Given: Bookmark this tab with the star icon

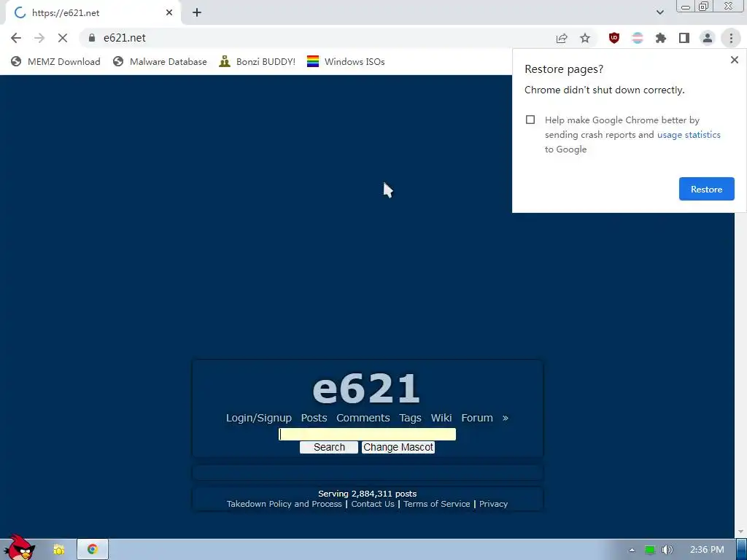Looking at the screenshot, I should [585, 38].
